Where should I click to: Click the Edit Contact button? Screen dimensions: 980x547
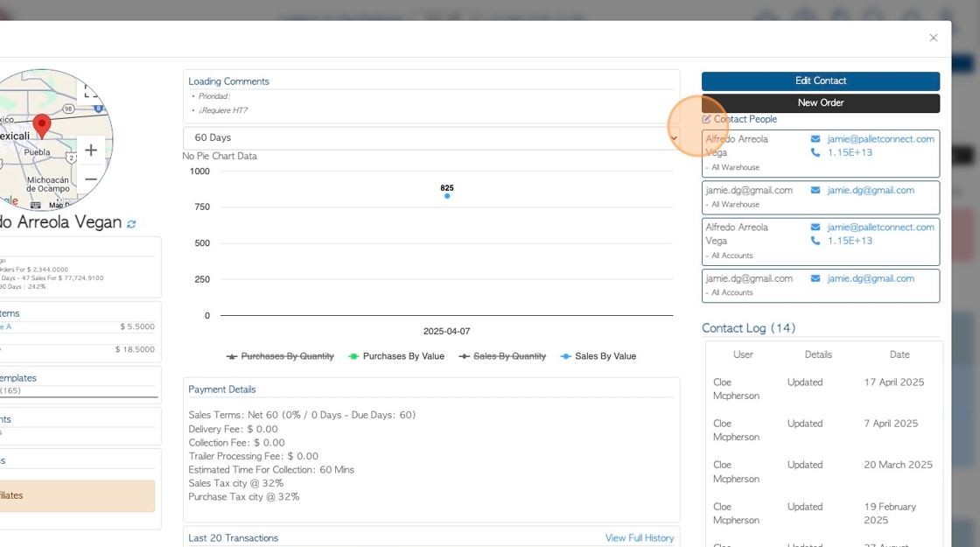[820, 81]
